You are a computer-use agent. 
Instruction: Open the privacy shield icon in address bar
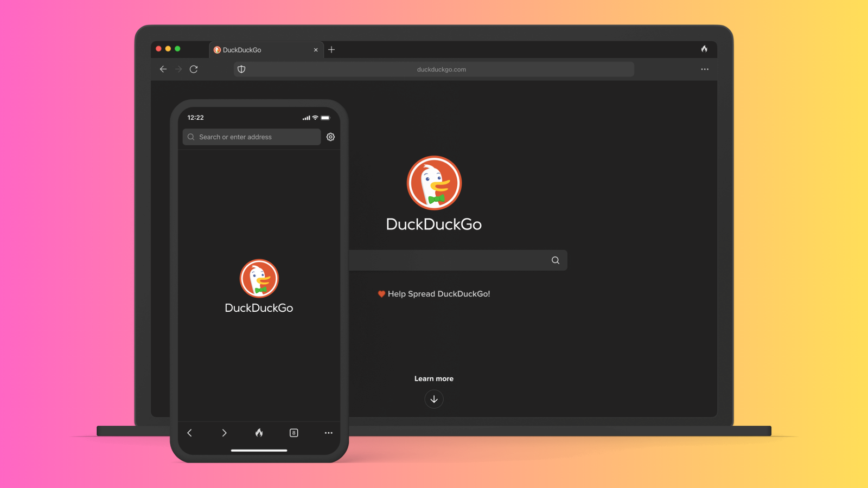[x=241, y=69]
